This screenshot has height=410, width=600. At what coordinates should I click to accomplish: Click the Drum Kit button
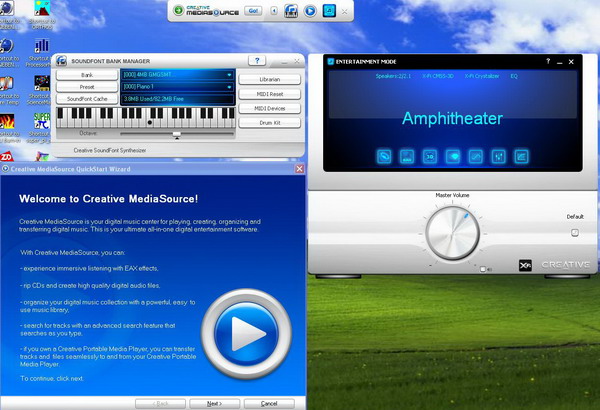click(x=270, y=123)
